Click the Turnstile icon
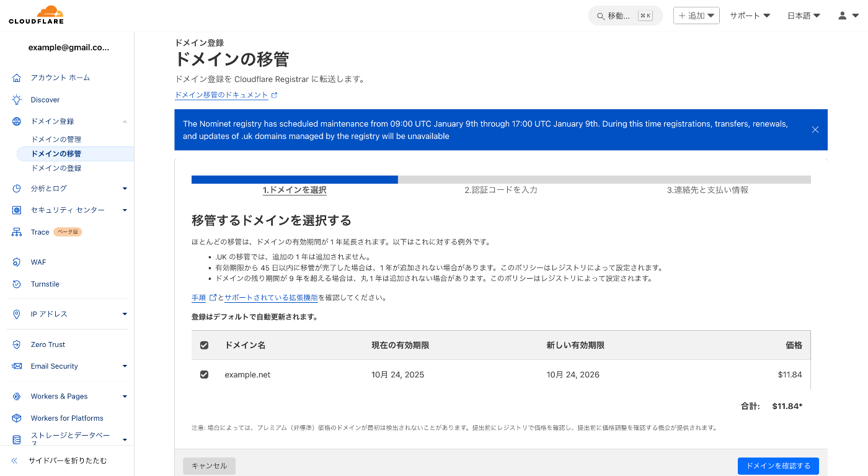Image resolution: width=868 pixels, height=476 pixels. pyautogui.click(x=17, y=284)
